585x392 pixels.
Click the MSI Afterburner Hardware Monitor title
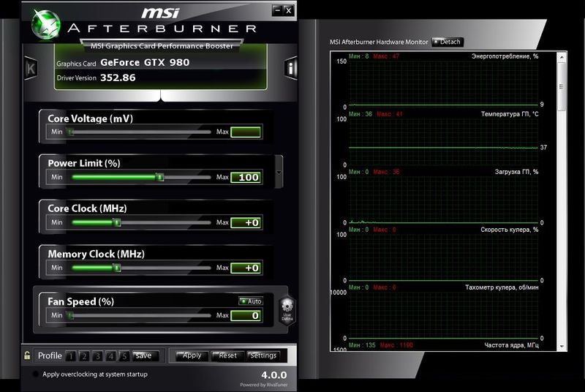click(379, 42)
